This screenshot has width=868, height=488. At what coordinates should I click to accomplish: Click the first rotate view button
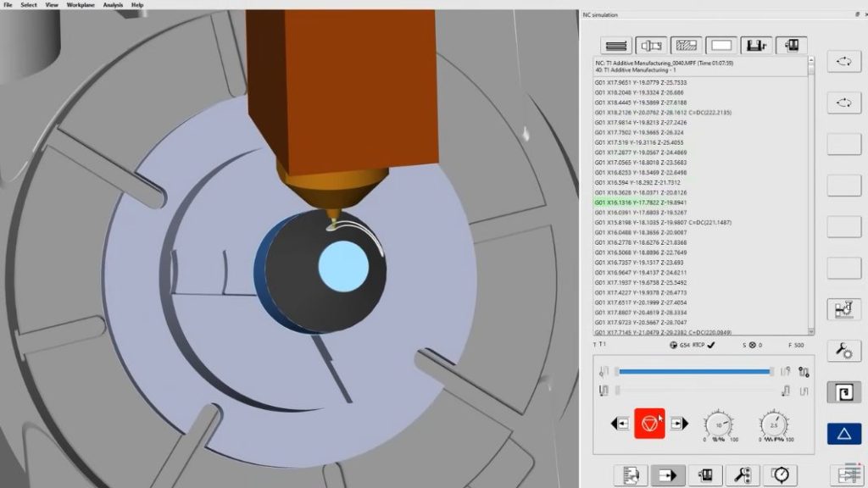[x=843, y=61]
